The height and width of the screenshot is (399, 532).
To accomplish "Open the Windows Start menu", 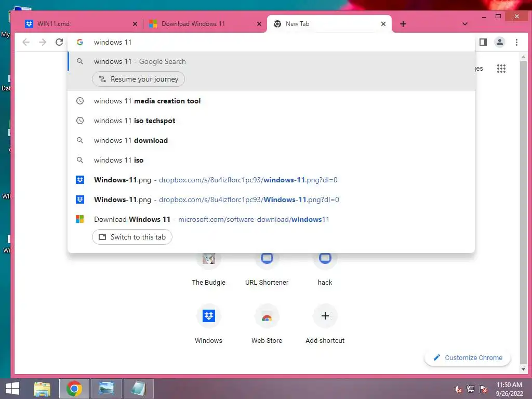I will click(12, 389).
